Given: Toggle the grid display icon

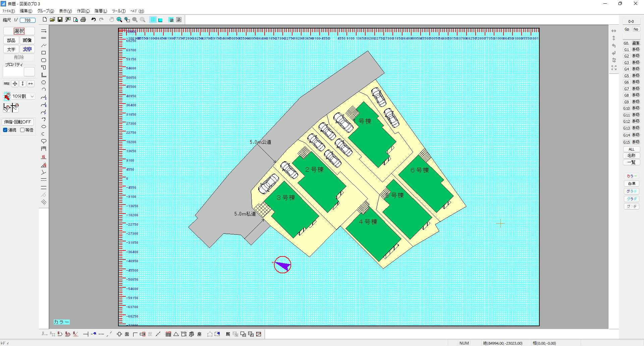Looking at the screenshot, I should point(153,20).
